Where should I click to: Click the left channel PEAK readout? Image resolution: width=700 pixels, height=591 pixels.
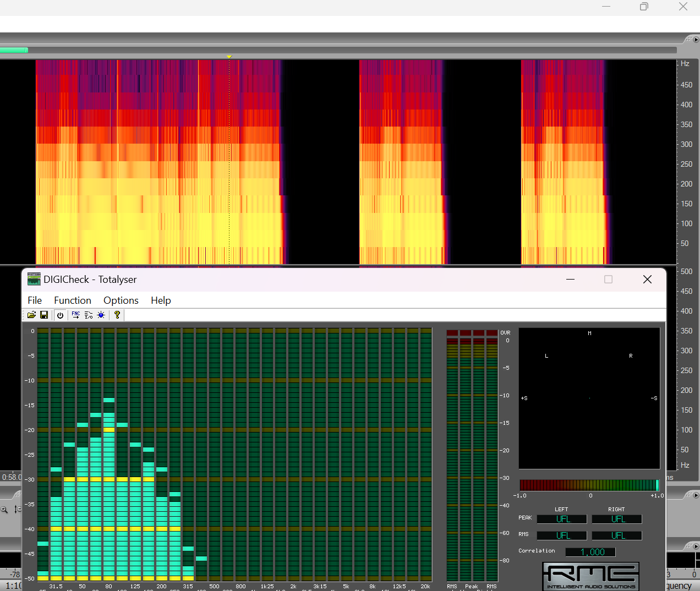pos(562,519)
